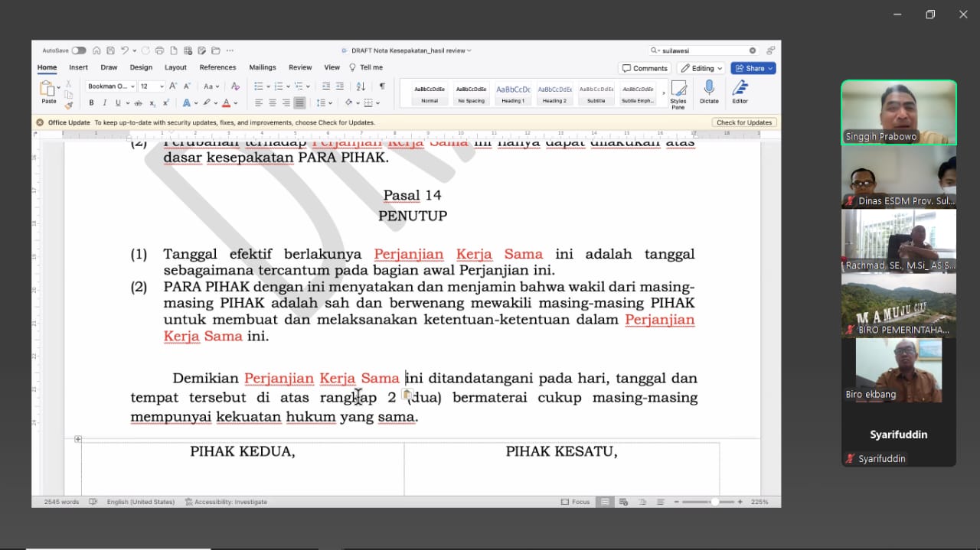
Task: Open the Mailings tab
Action: (263, 67)
